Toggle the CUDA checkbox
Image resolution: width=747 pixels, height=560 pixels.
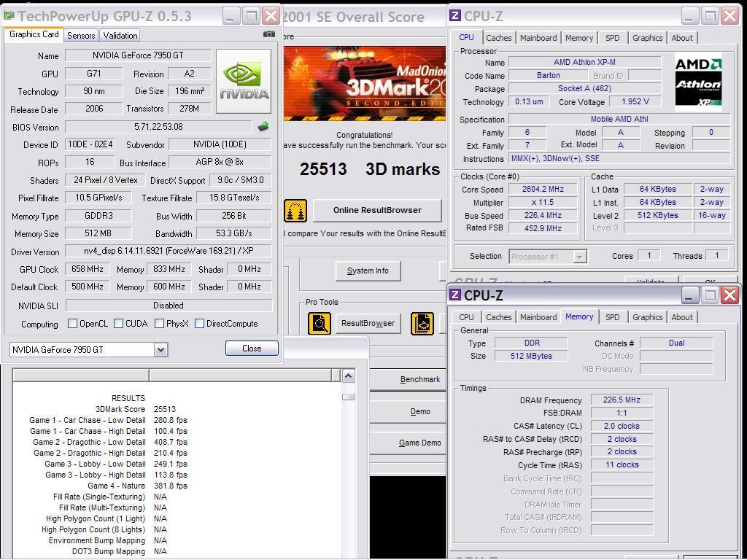(x=119, y=324)
